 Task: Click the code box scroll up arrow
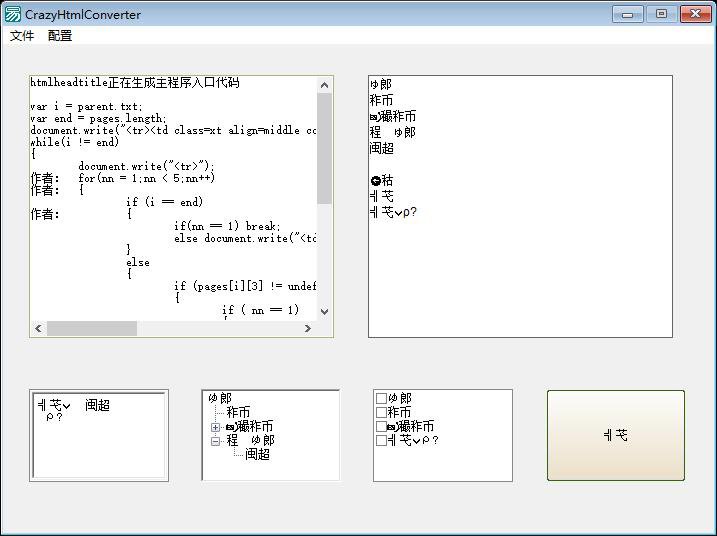click(x=324, y=85)
